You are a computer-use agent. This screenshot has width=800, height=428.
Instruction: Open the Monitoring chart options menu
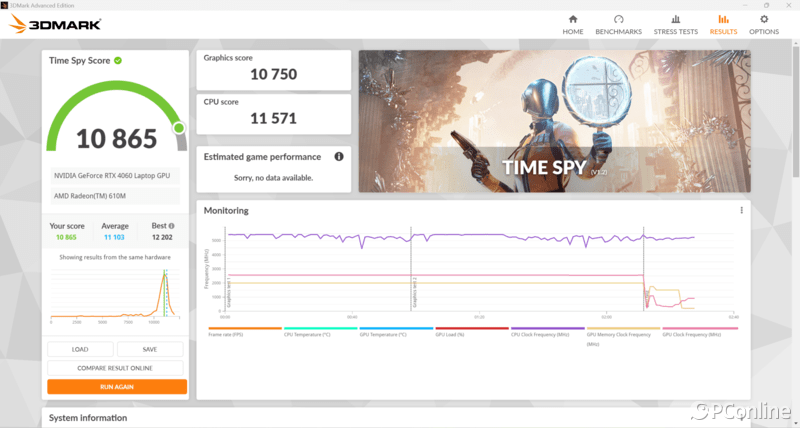(x=741, y=210)
